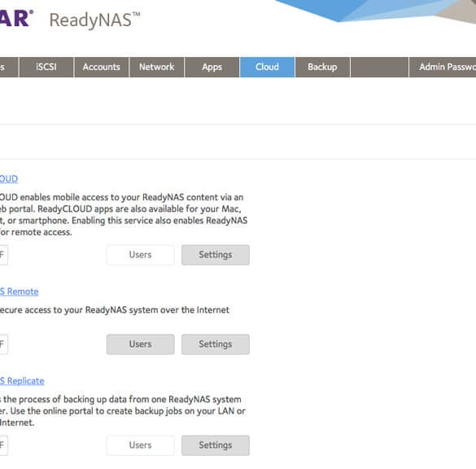This screenshot has width=476, height=469.
Task: Click the unlabeled tab after Backup
Action: pos(379,67)
